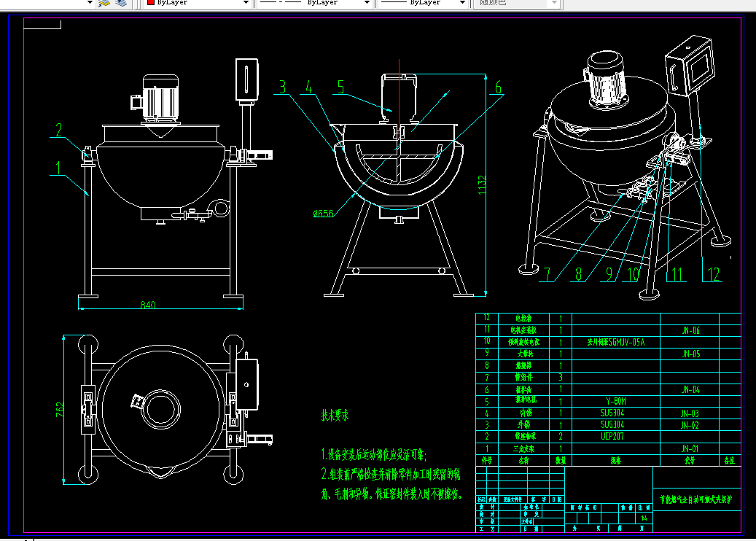
Task: Open the ByLayer color control dropdown
Action: coord(246,2)
